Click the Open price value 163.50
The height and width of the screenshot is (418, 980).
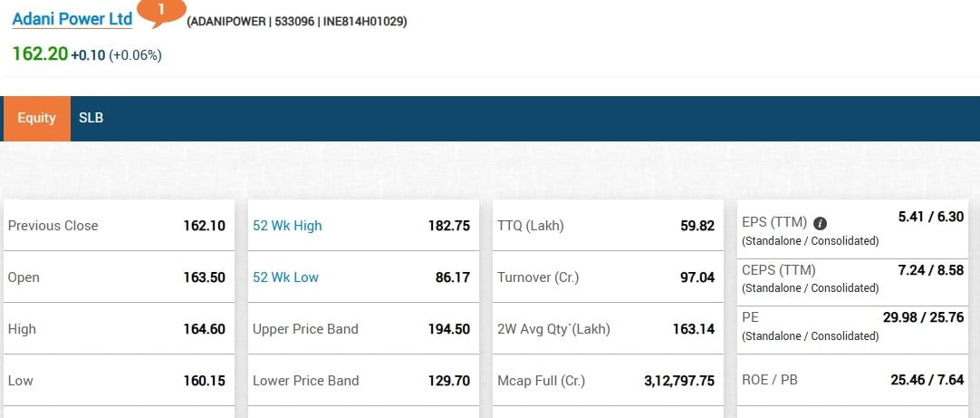pos(204,277)
